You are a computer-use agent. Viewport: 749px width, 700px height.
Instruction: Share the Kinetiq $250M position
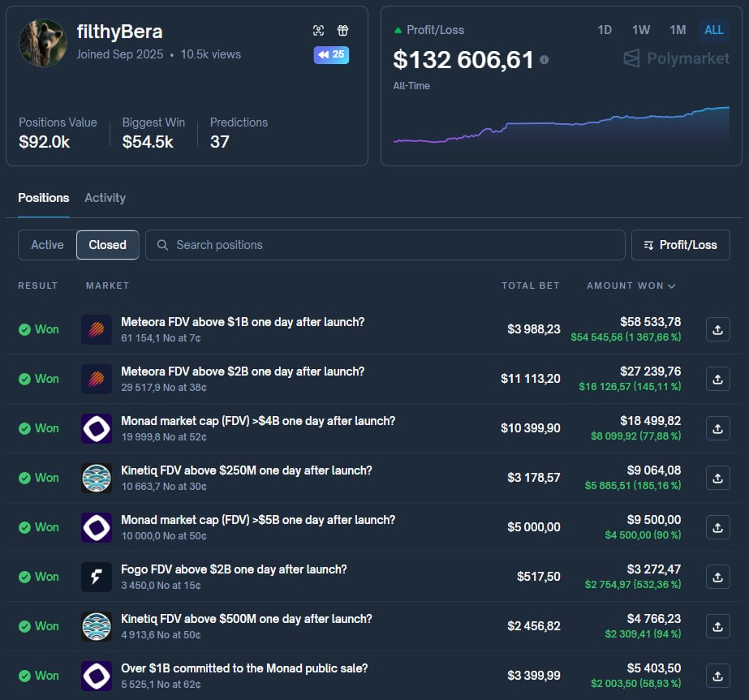(x=717, y=478)
